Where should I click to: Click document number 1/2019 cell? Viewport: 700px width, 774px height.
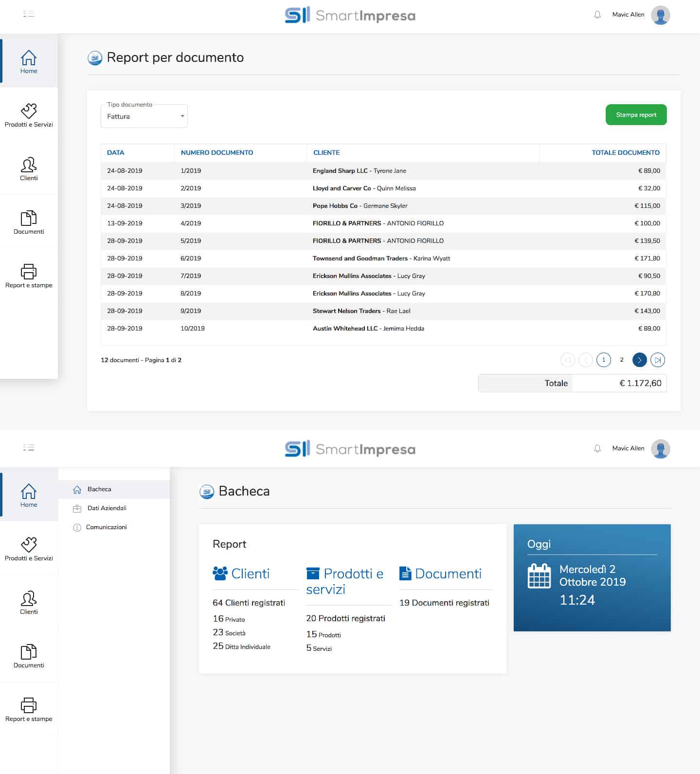click(x=191, y=171)
